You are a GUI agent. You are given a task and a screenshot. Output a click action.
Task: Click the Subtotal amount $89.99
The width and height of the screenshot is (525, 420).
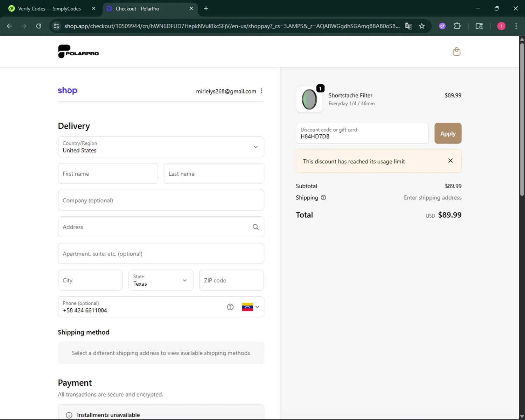click(453, 186)
